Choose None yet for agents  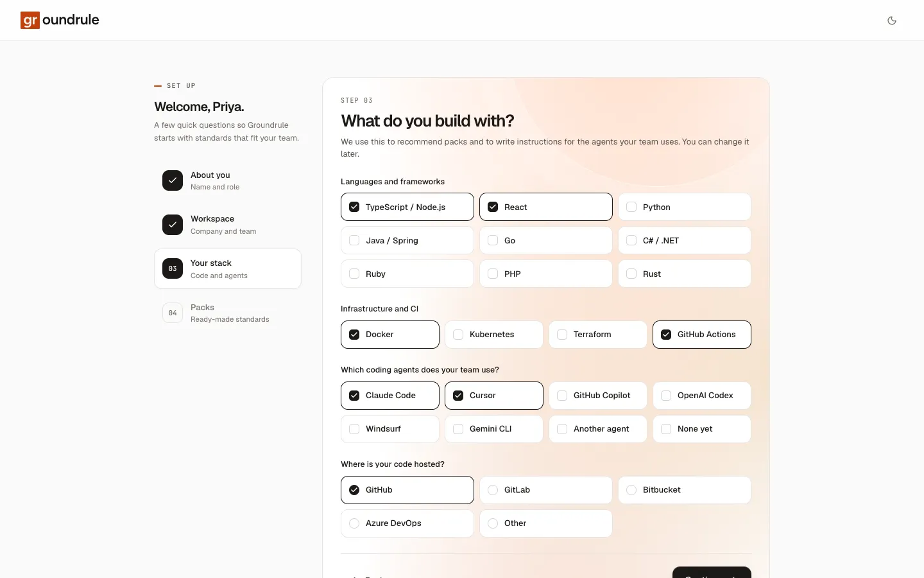coord(702,429)
